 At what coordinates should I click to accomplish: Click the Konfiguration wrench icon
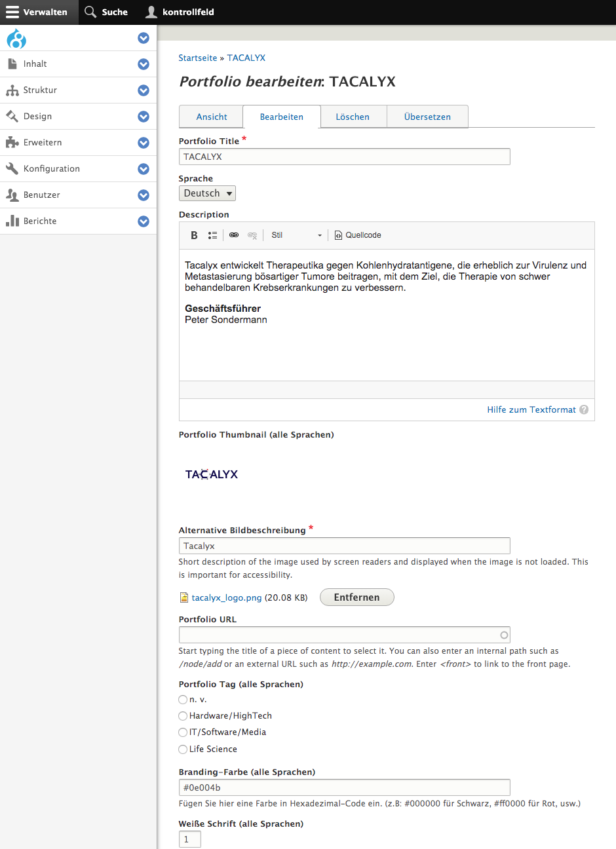coord(12,168)
